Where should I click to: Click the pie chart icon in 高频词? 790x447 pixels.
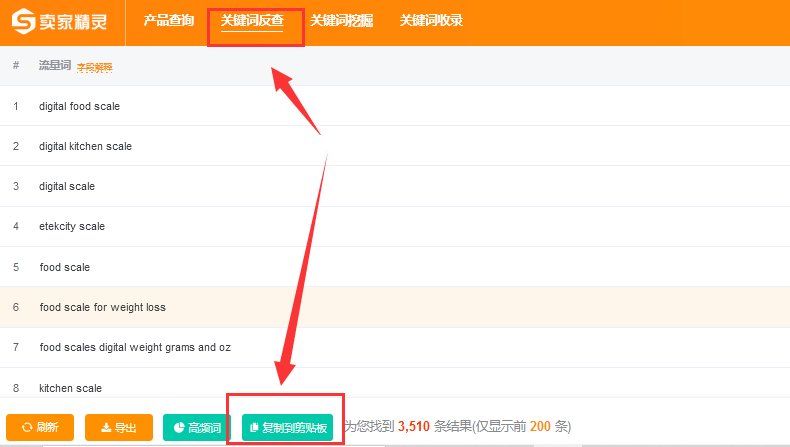tap(179, 427)
